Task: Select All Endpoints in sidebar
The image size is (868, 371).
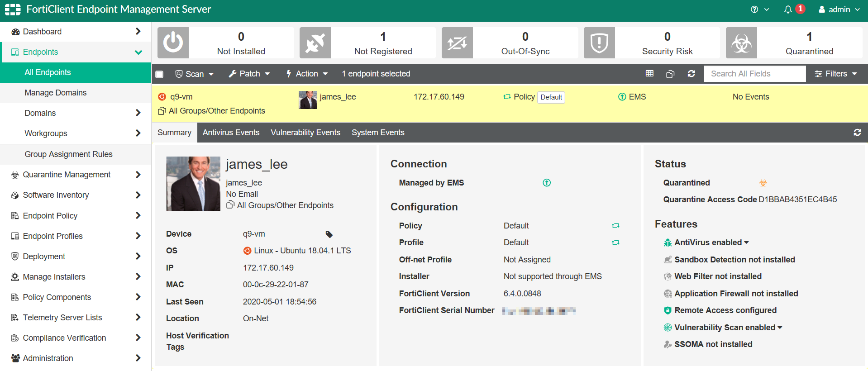Action: pyautogui.click(x=76, y=72)
